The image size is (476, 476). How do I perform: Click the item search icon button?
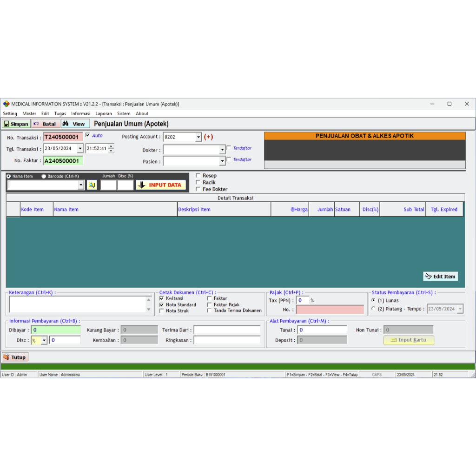coord(92,185)
